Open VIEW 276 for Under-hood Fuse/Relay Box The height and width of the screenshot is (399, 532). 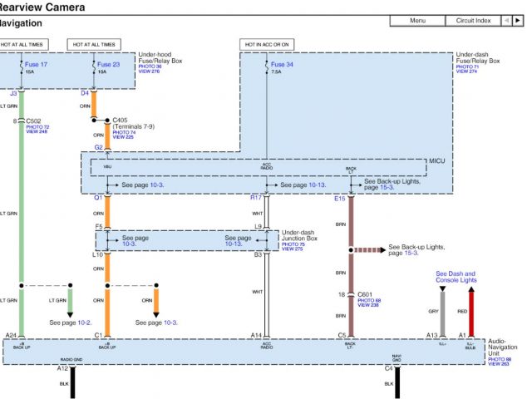[150, 71]
